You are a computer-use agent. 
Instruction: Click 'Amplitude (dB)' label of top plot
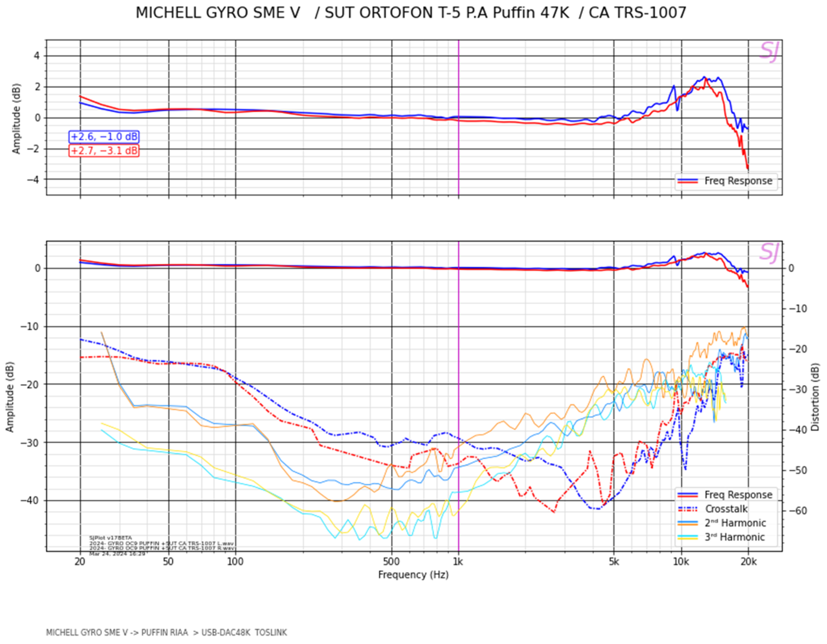[x=16, y=118]
